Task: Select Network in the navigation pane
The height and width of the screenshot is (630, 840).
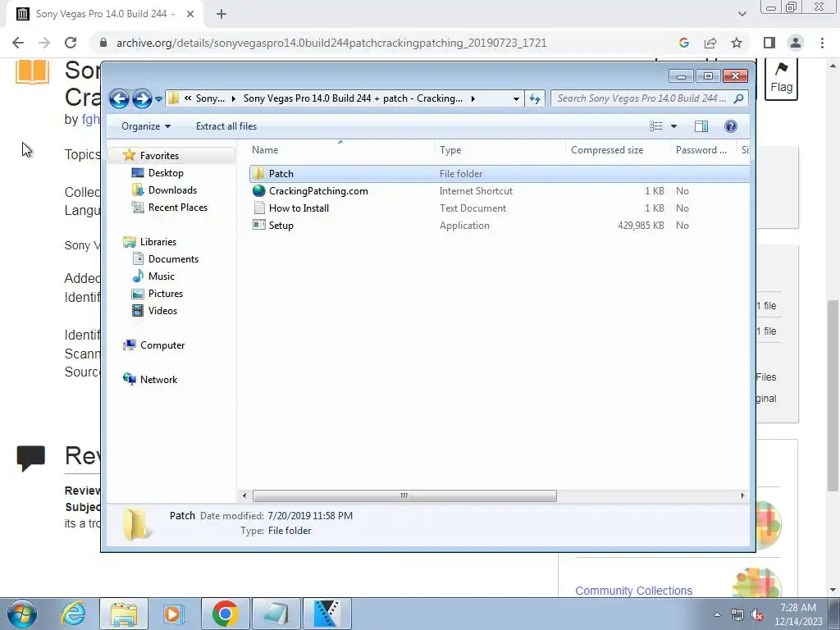Action: tap(158, 379)
